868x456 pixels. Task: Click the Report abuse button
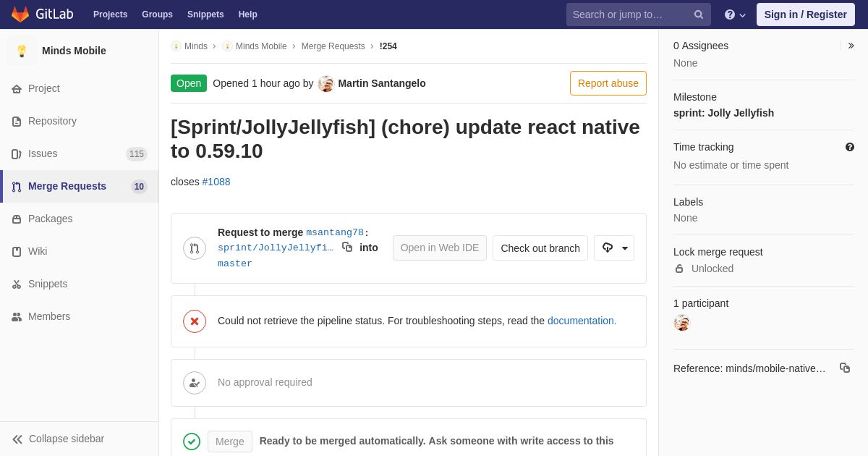[x=608, y=83]
